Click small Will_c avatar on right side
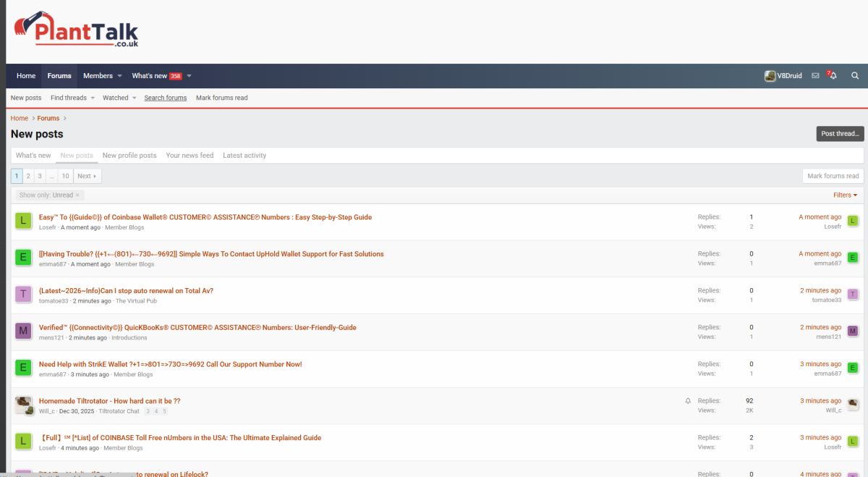This screenshot has height=477, width=868. (x=853, y=405)
